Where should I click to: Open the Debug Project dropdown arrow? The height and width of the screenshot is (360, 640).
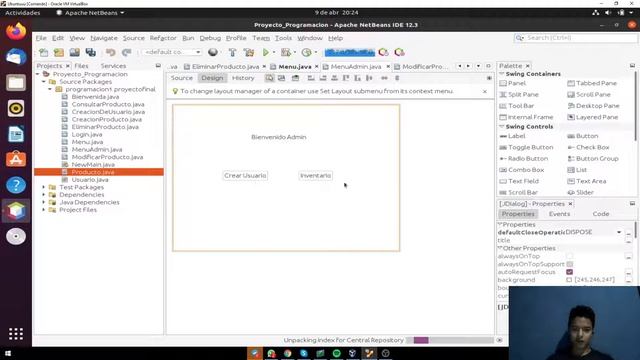tap(294, 52)
